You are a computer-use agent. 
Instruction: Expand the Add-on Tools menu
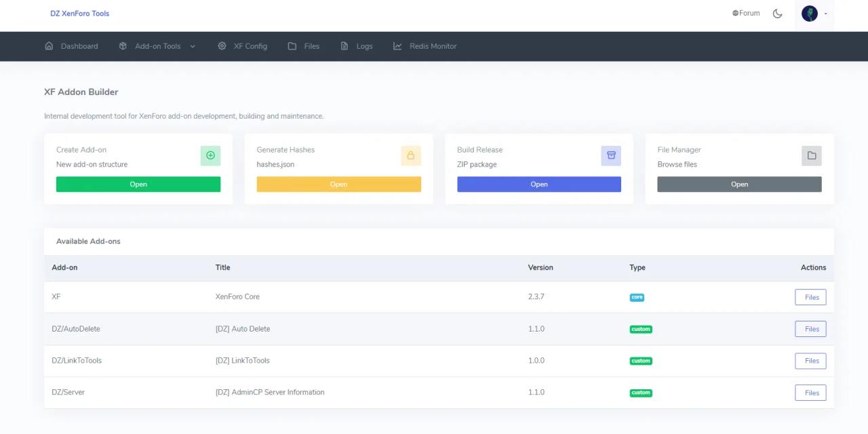(157, 46)
